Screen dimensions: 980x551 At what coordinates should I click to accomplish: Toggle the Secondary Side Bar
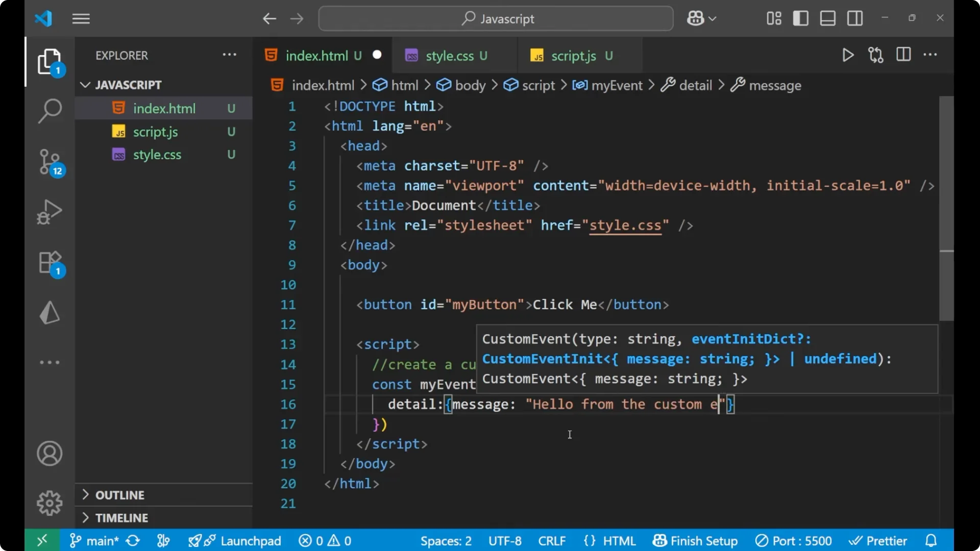(854, 18)
